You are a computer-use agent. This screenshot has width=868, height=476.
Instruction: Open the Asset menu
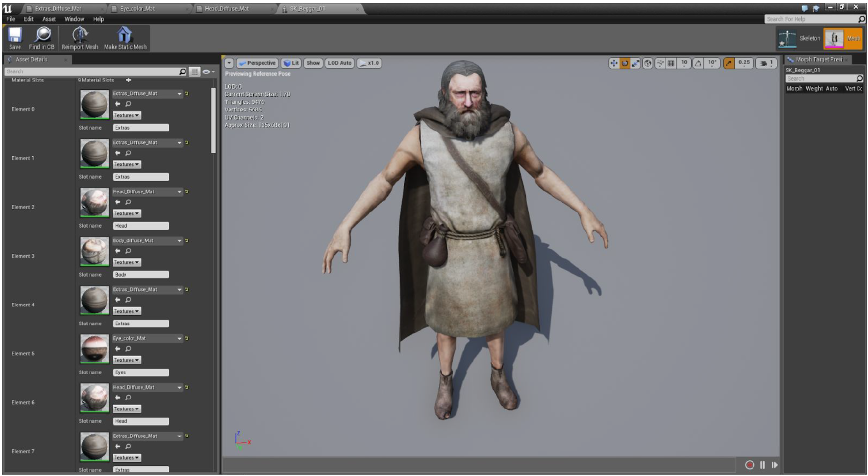(49, 19)
